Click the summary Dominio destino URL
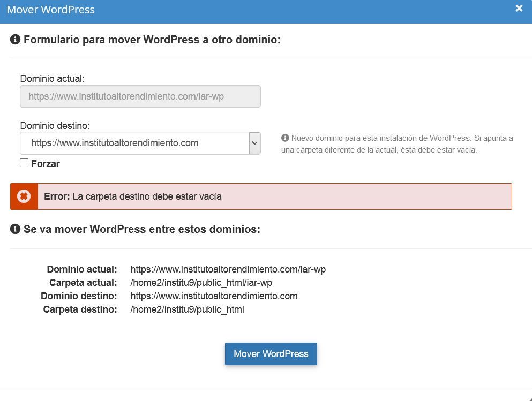The height and width of the screenshot is (401, 532). [214, 296]
